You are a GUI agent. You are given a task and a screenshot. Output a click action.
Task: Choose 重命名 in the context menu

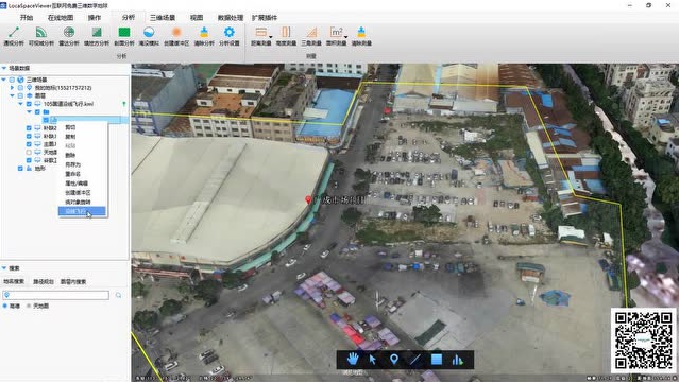[73, 174]
